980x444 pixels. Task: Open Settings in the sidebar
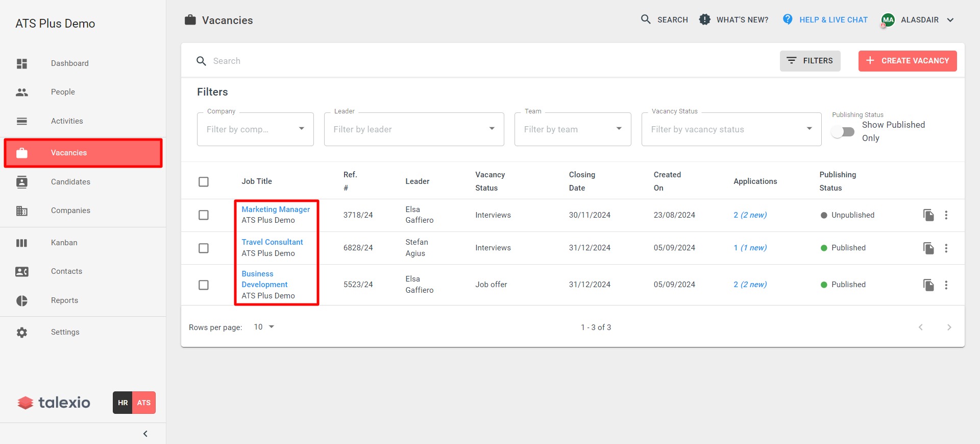(65, 332)
